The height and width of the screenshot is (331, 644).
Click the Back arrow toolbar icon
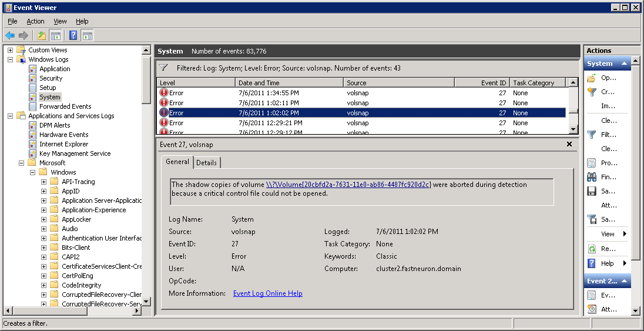point(10,36)
